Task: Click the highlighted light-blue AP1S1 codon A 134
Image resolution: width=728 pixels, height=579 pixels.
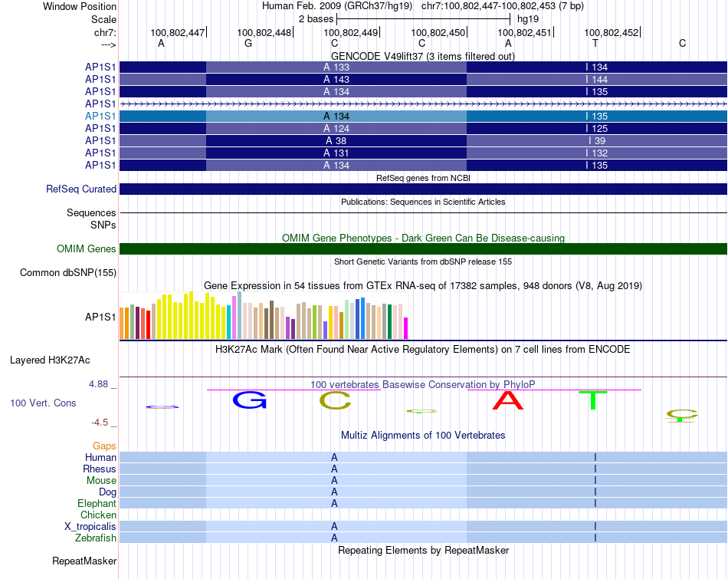Action: point(336,116)
